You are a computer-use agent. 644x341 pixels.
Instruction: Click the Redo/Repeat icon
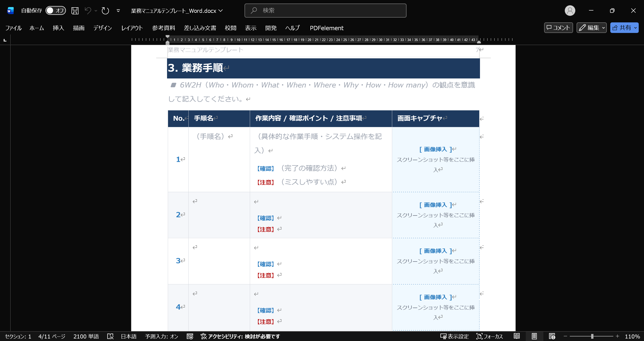pyautogui.click(x=105, y=11)
